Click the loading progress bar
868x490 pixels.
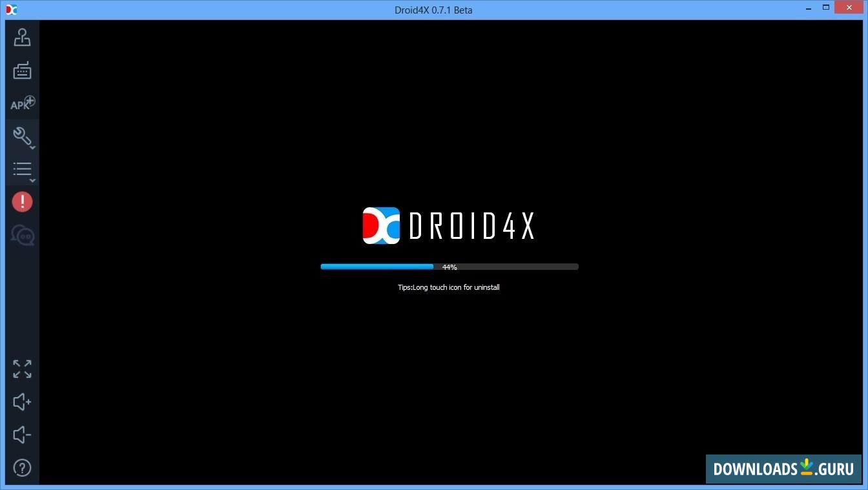[449, 267]
